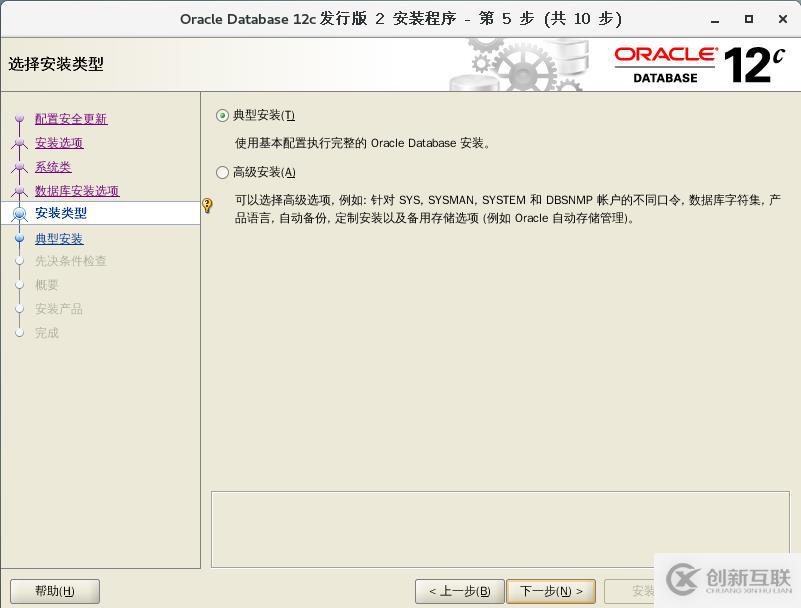Click the 使用基本配置执行完整的 description text
Screen dimensions: 801x608
pyautogui.click(x=362, y=143)
